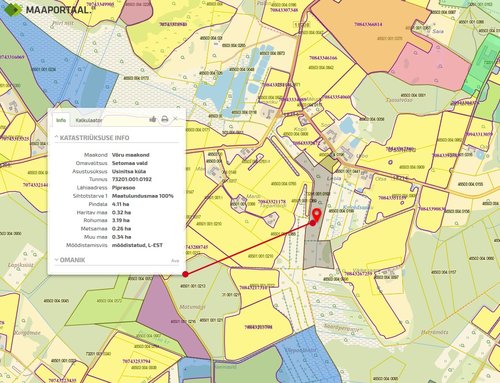Viewport: 500px width, 383px height.
Task: Open the Kalkulaator tab
Action: [x=88, y=120]
